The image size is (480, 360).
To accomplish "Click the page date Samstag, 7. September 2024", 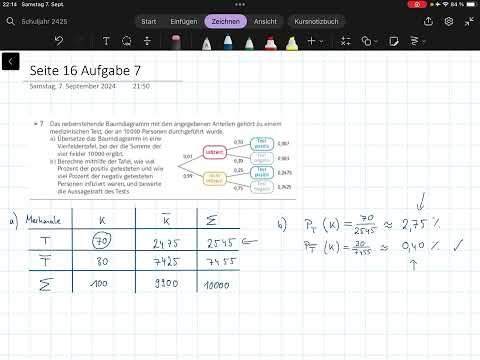I will (x=73, y=86).
